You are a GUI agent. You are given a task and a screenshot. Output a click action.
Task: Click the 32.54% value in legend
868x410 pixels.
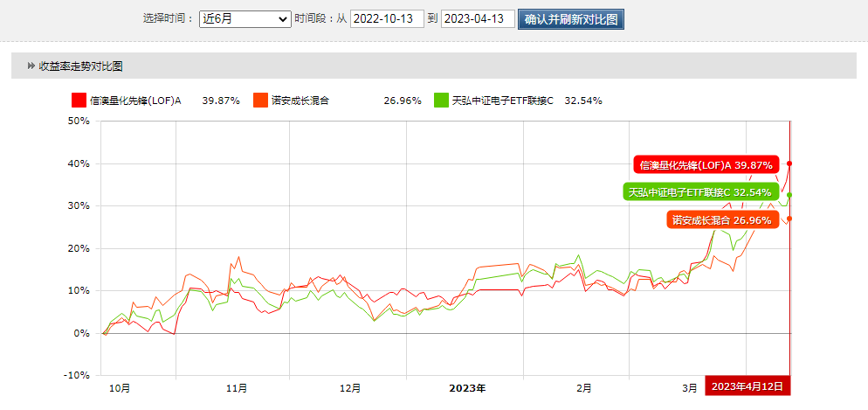coord(583,101)
